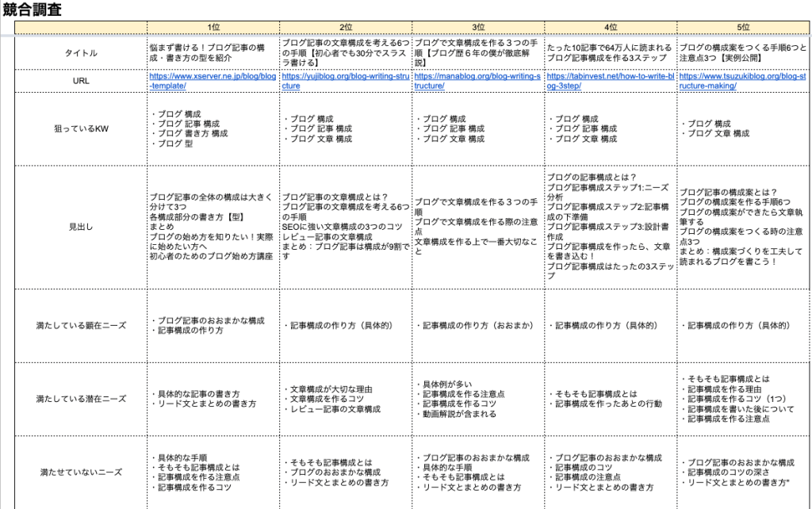Click the 満たせていないニーズ row label
The height and width of the screenshot is (509, 812).
click(81, 473)
